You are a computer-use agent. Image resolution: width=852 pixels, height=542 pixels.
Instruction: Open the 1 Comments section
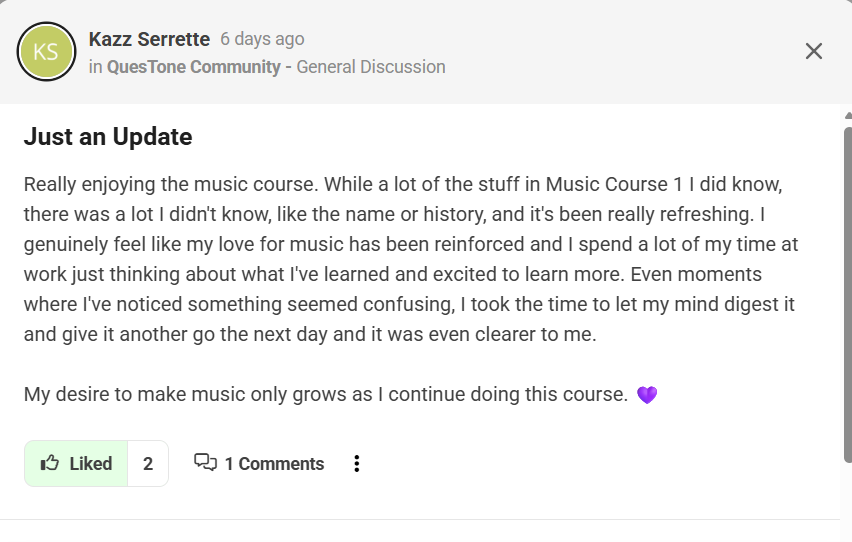pos(273,463)
